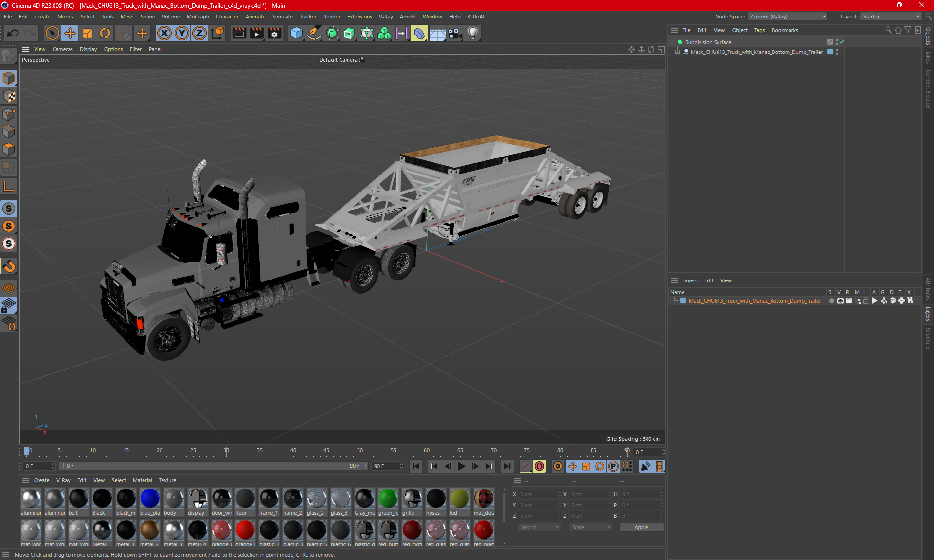
Task: Add a Floor scene object icon
Action: (x=437, y=33)
